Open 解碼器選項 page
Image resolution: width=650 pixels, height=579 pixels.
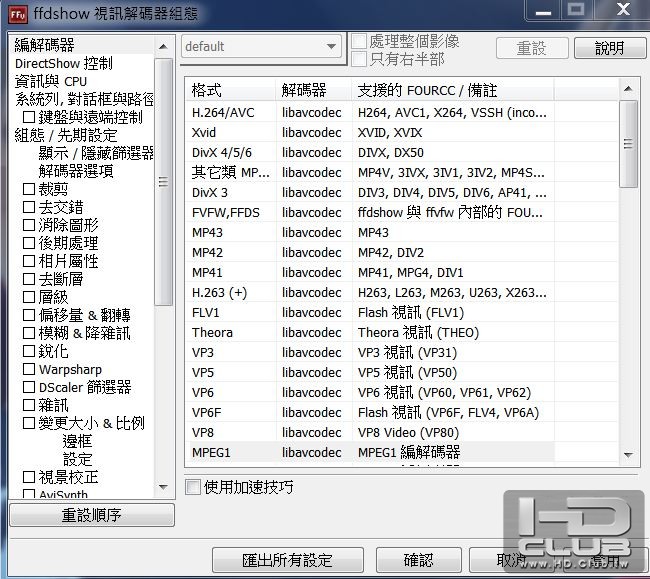(76, 171)
